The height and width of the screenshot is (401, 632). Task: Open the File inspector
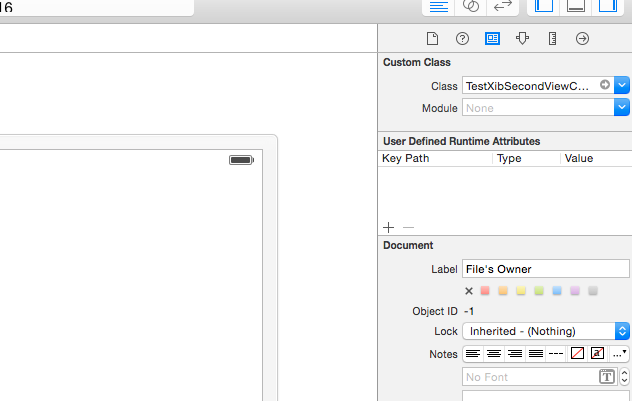pyautogui.click(x=432, y=39)
